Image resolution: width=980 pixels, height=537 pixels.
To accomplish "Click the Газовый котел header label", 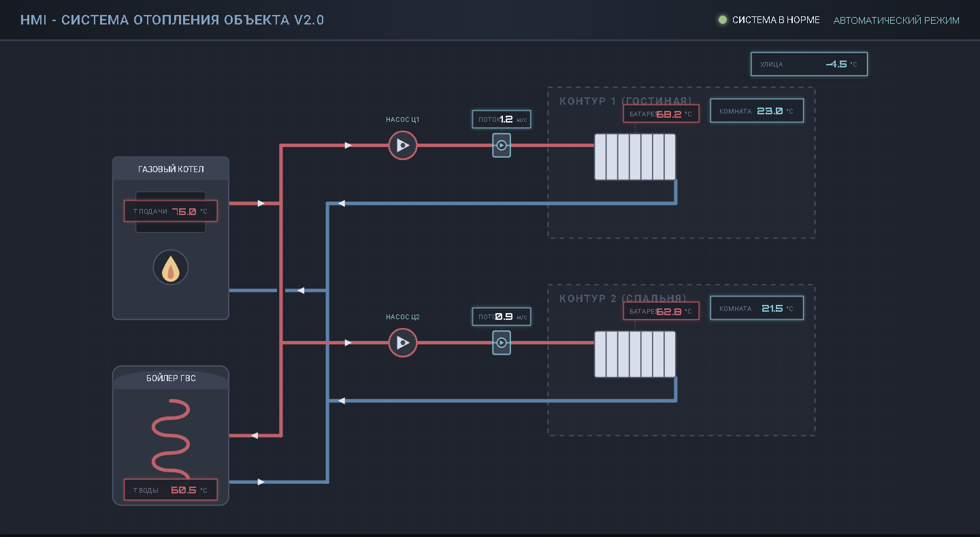I will click(x=170, y=169).
